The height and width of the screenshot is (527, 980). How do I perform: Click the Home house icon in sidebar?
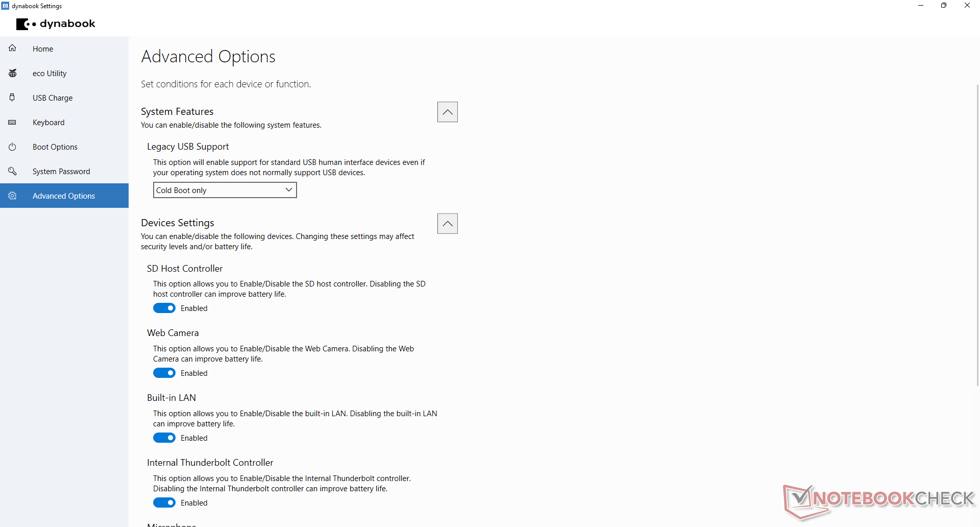pos(12,48)
